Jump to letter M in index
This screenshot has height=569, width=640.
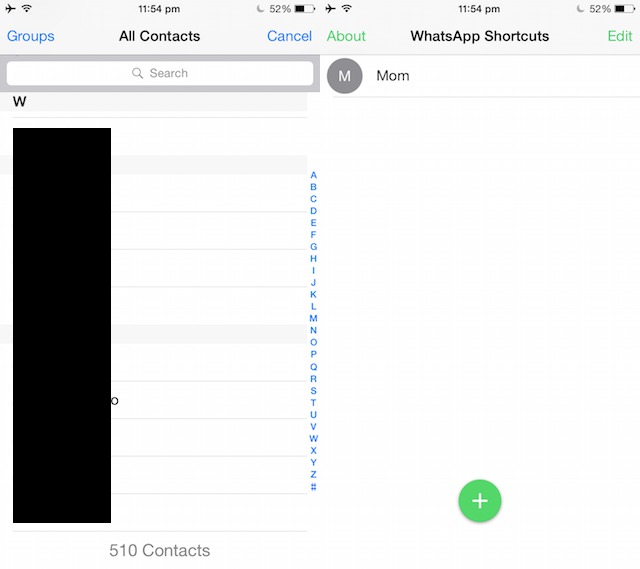(313, 318)
